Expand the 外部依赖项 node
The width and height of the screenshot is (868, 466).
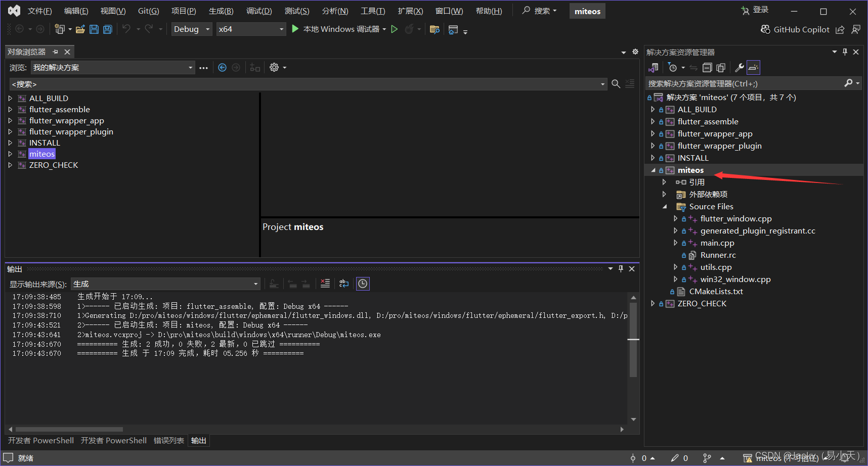[664, 194]
